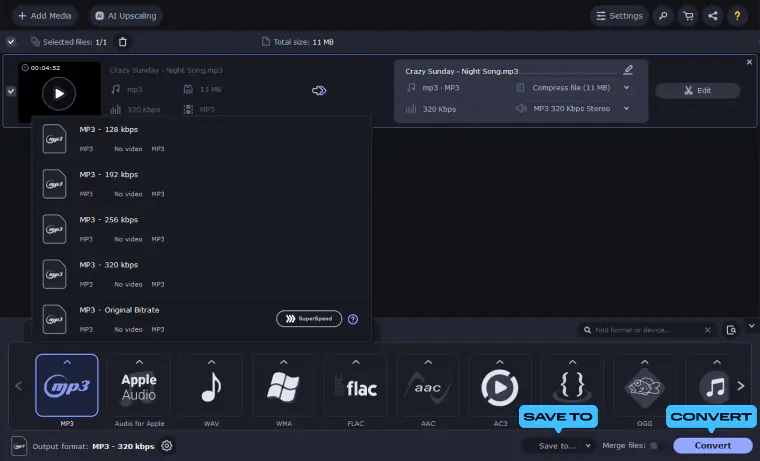Click the pencil rename output file icon

click(628, 69)
